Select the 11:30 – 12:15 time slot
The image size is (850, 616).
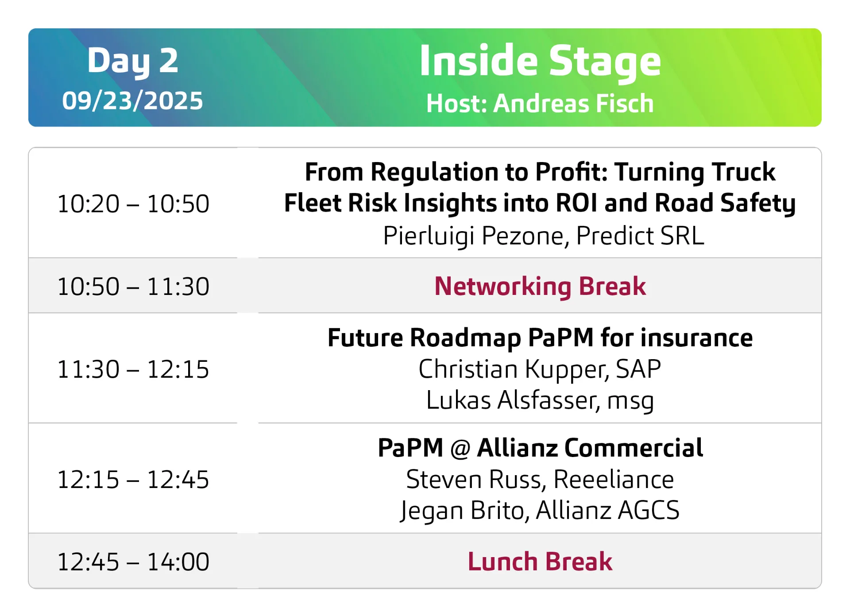click(x=133, y=369)
